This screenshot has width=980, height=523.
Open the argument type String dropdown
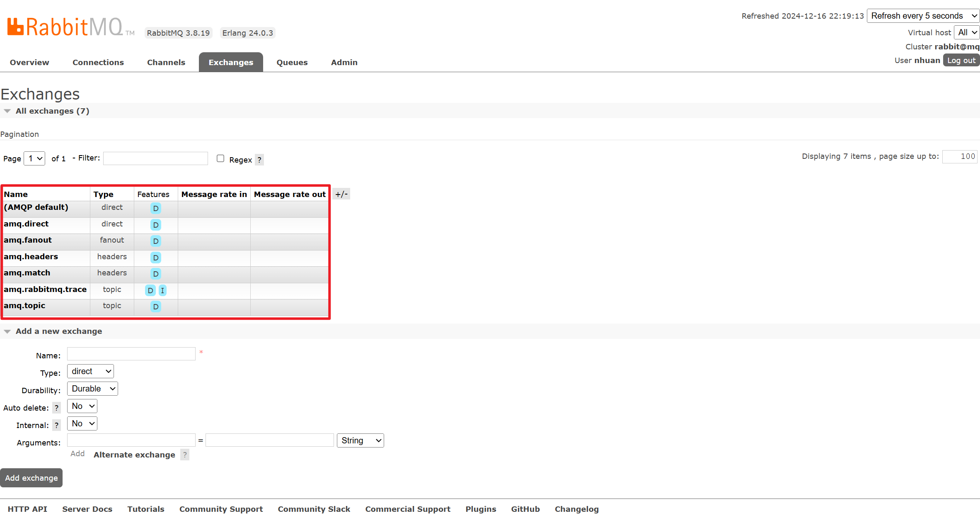point(361,440)
